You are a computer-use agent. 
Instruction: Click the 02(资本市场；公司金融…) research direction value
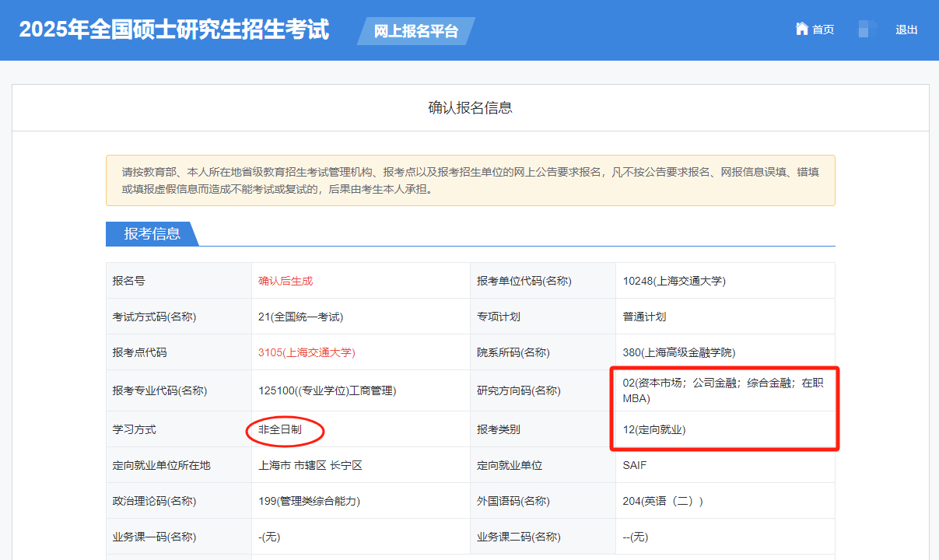[x=723, y=390]
